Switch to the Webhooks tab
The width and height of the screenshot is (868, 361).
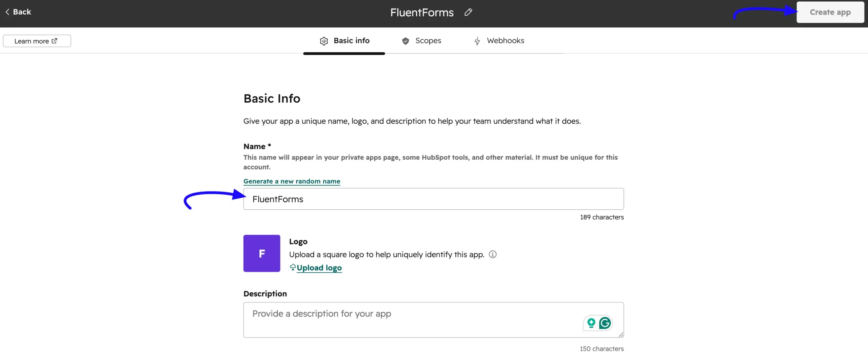499,41
